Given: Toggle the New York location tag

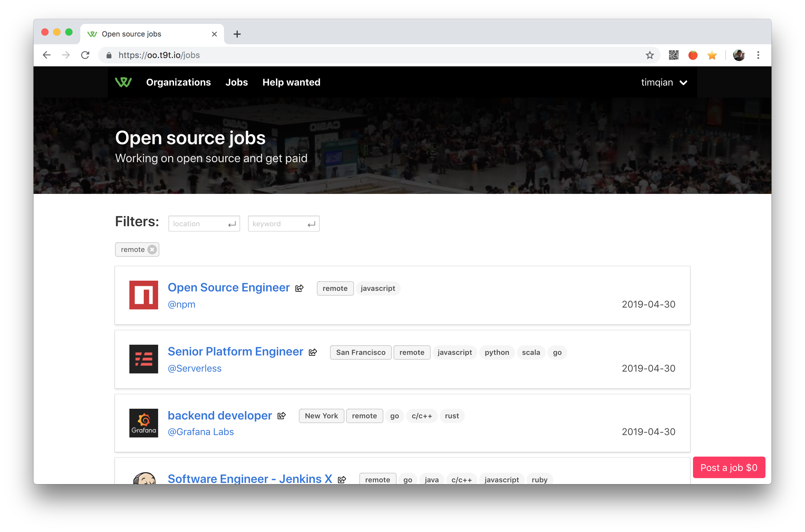Looking at the screenshot, I should pyautogui.click(x=321, y=416).
